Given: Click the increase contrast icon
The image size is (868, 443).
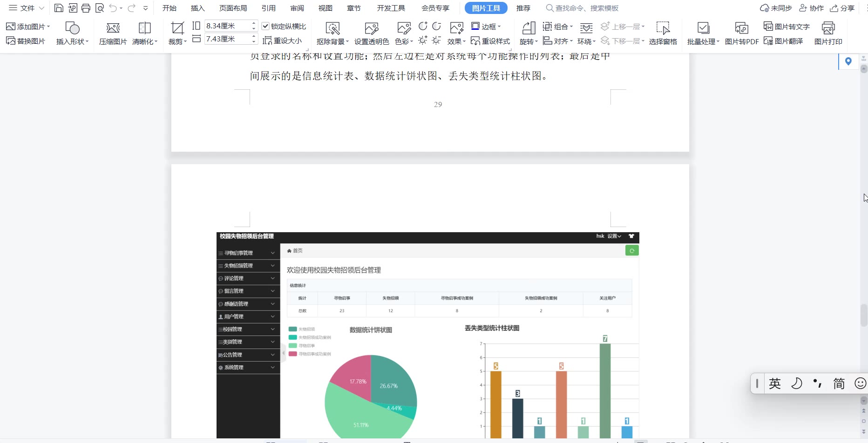Looking at the screenshot, I should (x=423, y=26).
